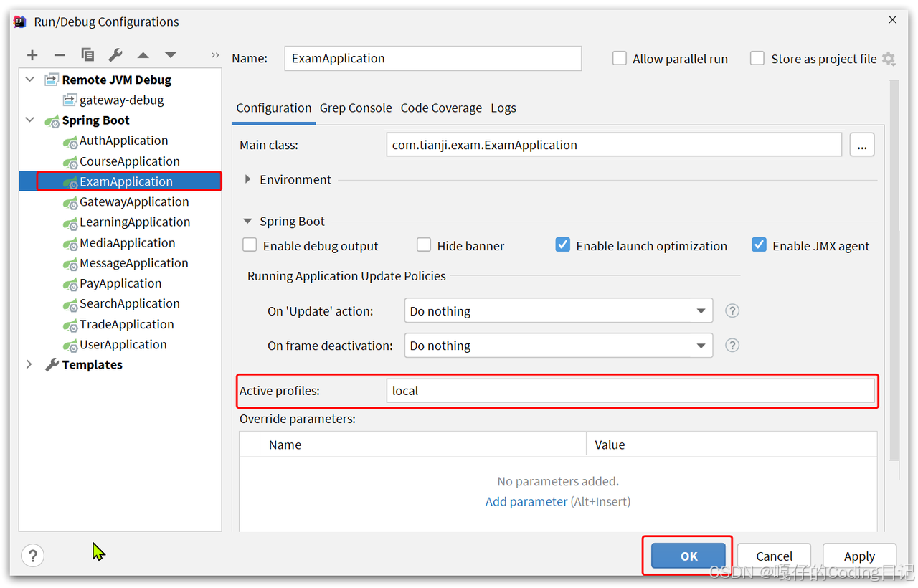Viewport: 918px width, 588px height.
Task: Open the On 'Update' action dropdown
Action: tap(559, 310)
